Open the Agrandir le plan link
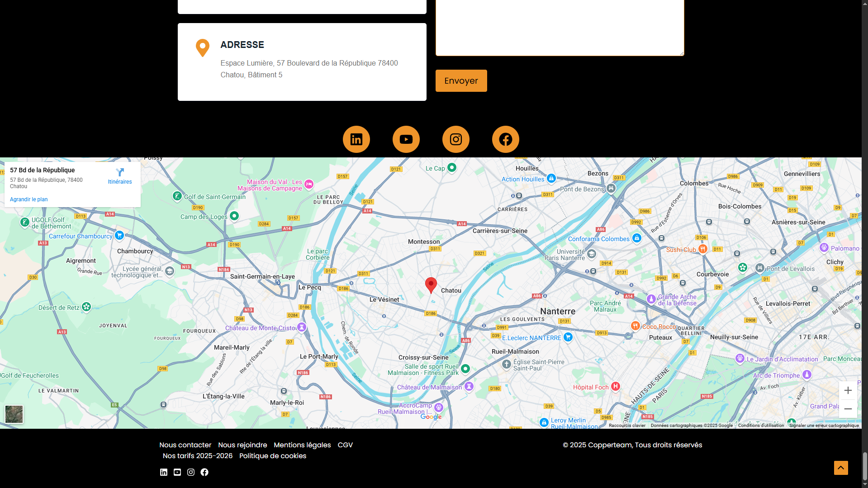This screenshot has height=488, width=868. point(29,199)
